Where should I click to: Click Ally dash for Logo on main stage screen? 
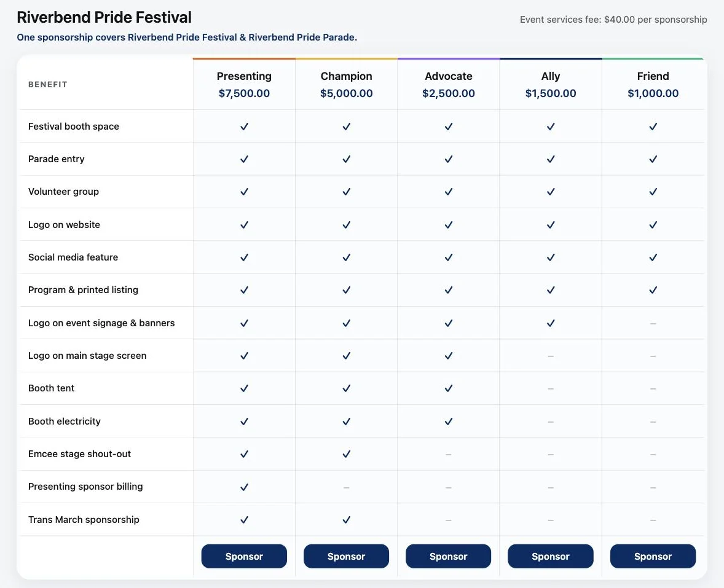(551, 356)
